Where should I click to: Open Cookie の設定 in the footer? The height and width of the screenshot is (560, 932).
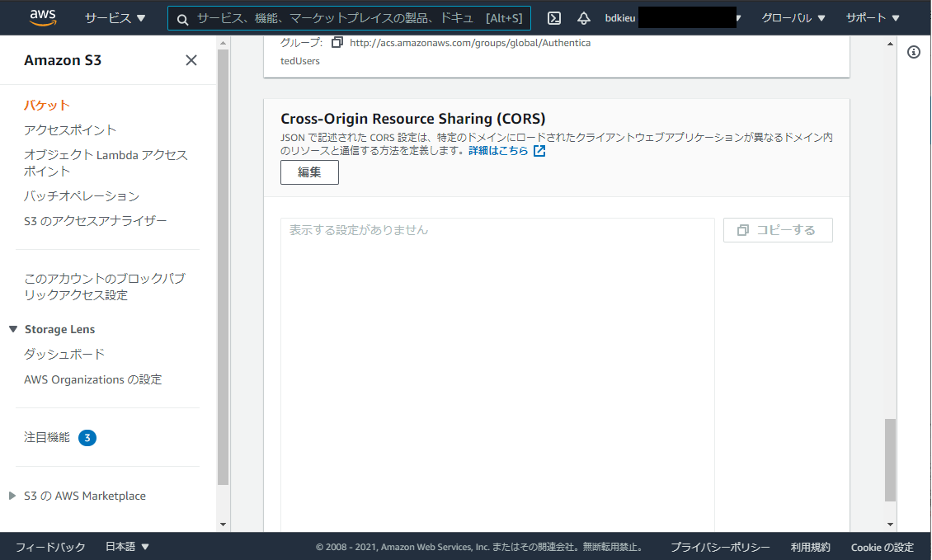coord(882,547)
